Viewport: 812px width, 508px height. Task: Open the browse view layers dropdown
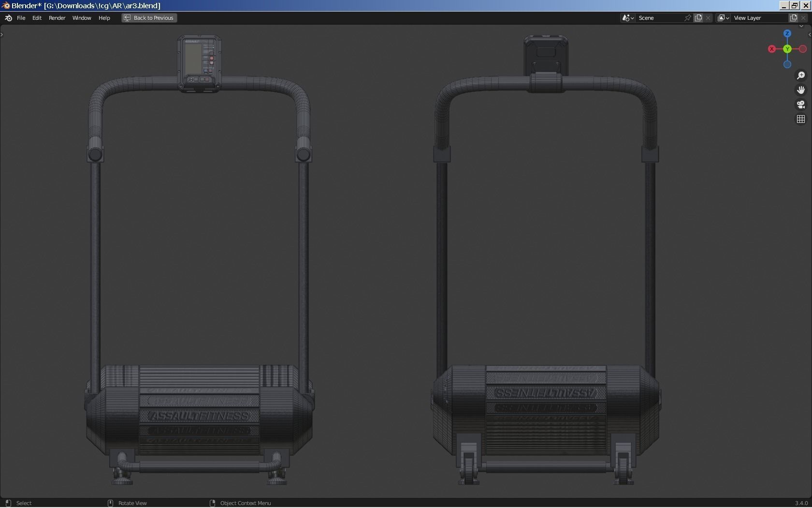(723, 18)
